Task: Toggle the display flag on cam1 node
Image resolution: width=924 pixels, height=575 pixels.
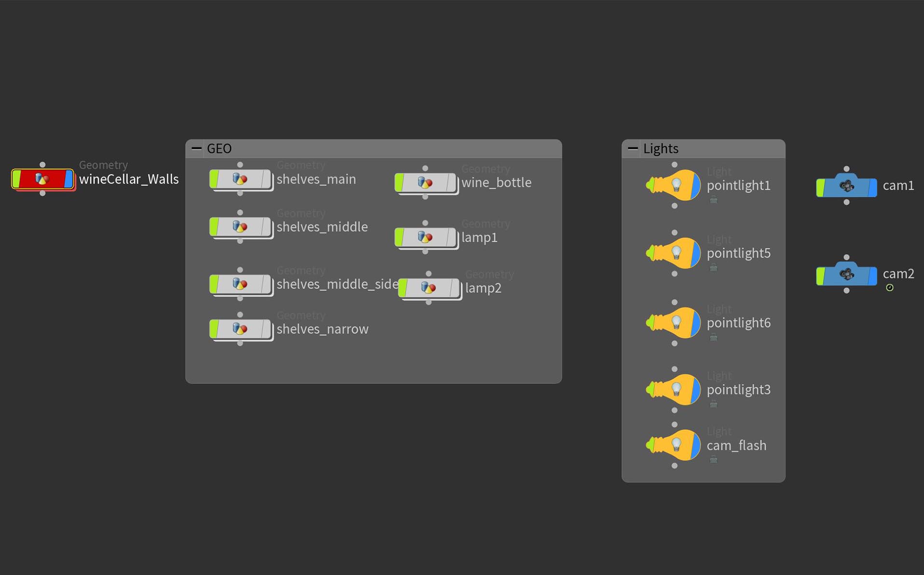Action: 872,187
